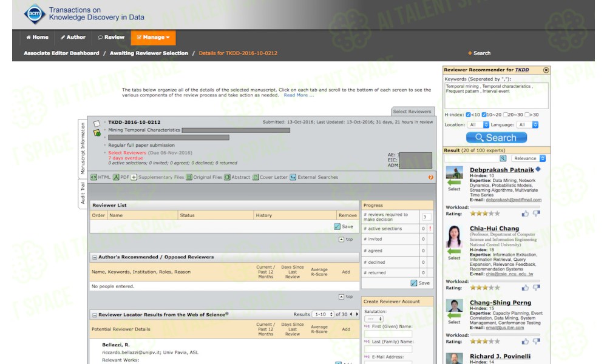This screenshot has height=364, width=607.
Task: Click Chia-Hui Chang's photo thumbnail
Action: point(454,236)
